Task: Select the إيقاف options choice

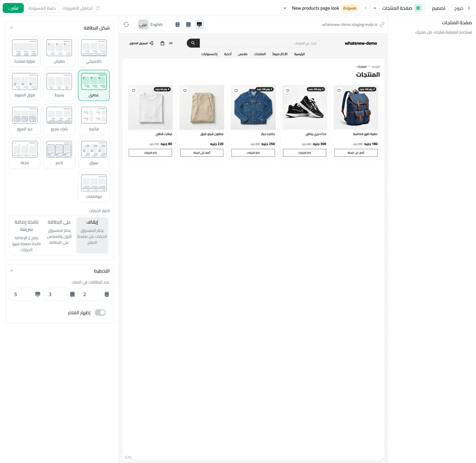Action: pos(92,235)
